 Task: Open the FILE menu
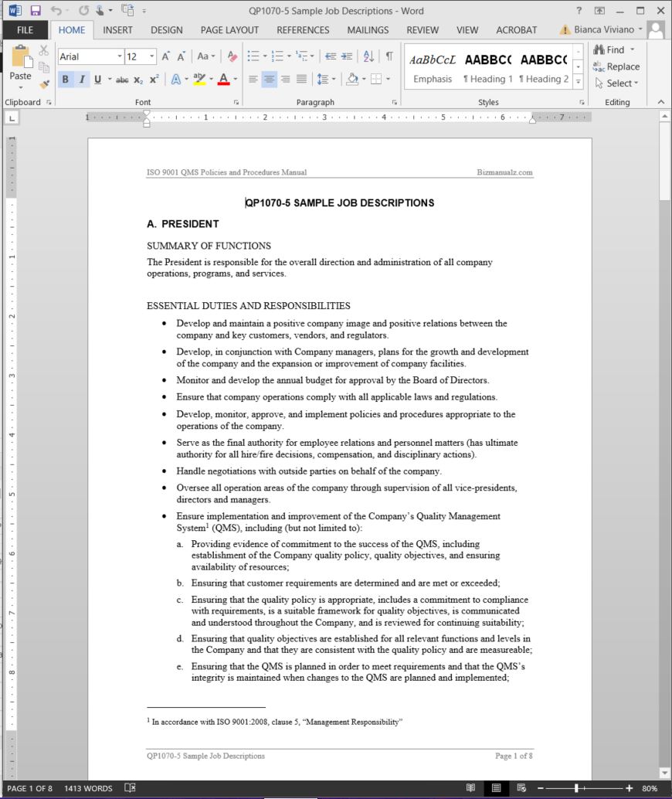coord(25,30)
